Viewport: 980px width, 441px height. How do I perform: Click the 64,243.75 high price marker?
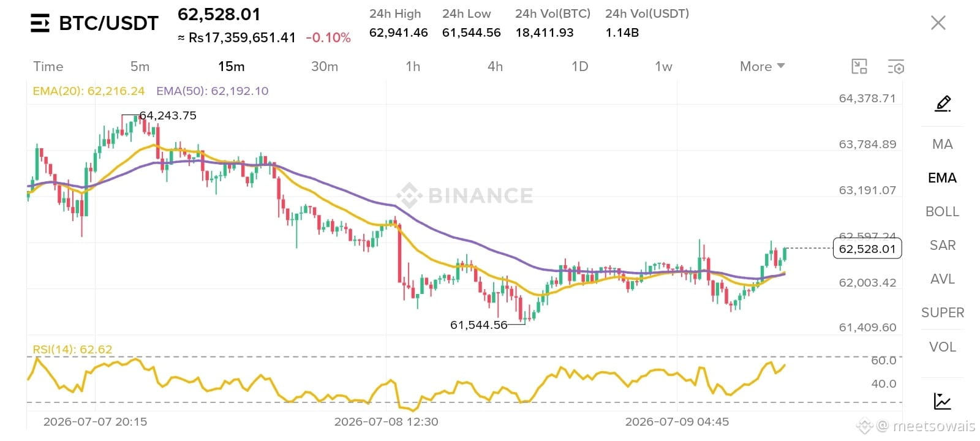(x=168, y=115)
